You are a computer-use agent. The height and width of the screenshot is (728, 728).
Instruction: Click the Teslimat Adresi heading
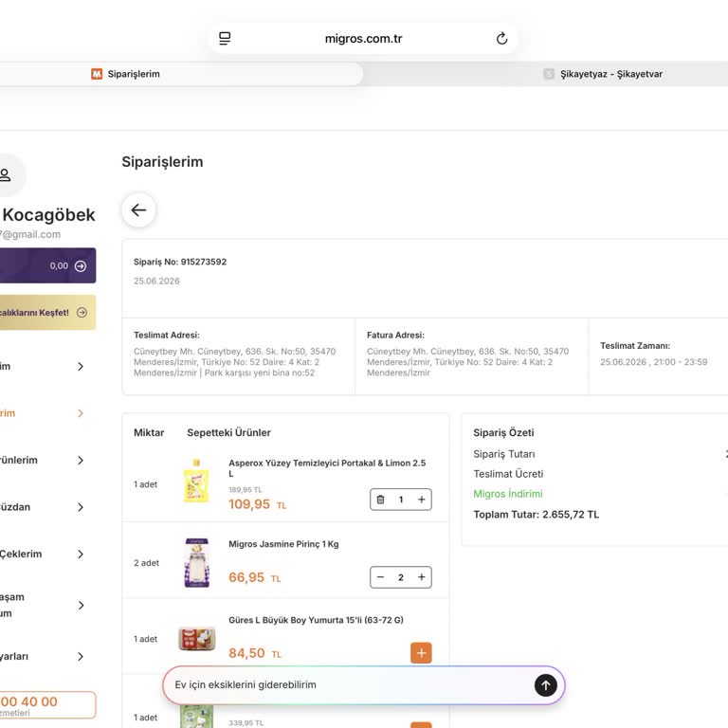tap(167, 336)
